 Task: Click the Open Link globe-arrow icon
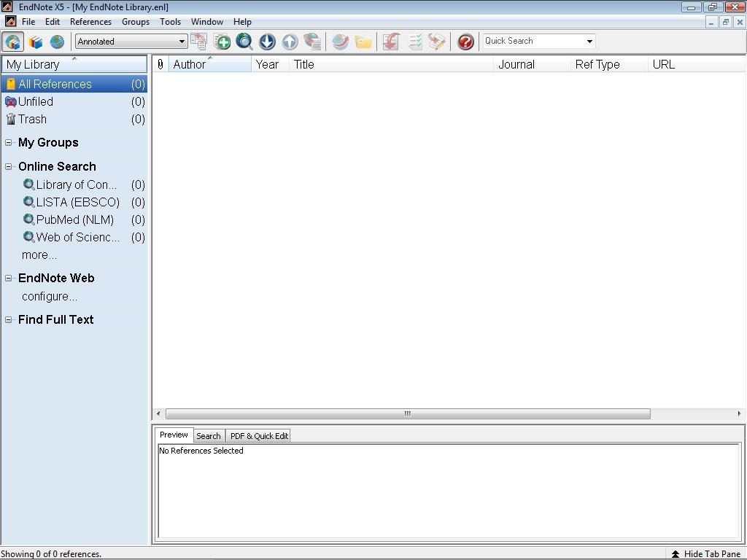pos(340,42)
